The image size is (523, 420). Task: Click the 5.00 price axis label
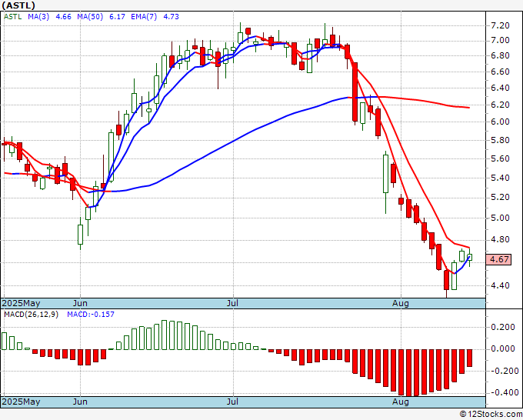[501, 218]
